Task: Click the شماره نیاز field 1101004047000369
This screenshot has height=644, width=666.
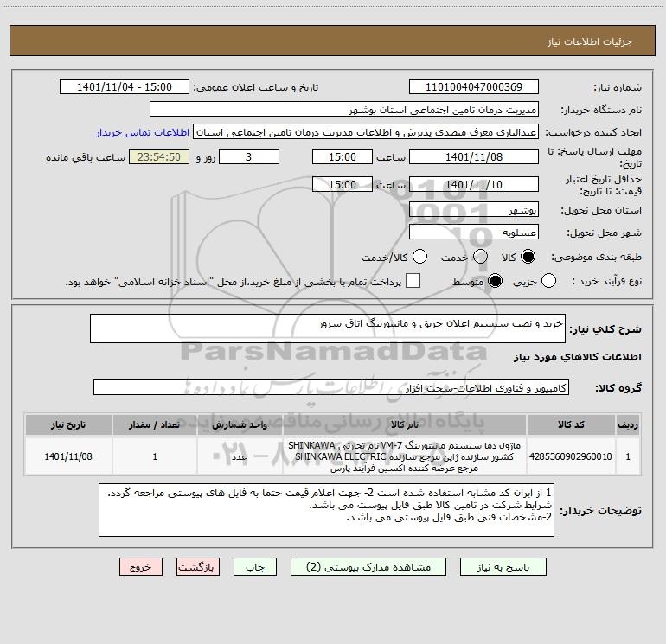Action: point(474,87)
